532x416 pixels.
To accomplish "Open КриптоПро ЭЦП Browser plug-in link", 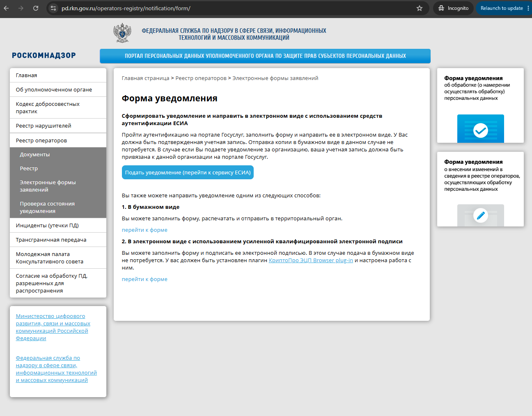I will [311, 261].
